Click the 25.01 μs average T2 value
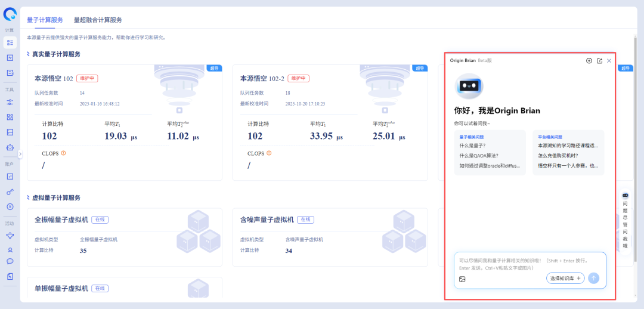This screenshot has width=644, height=309. pos(389,137)
